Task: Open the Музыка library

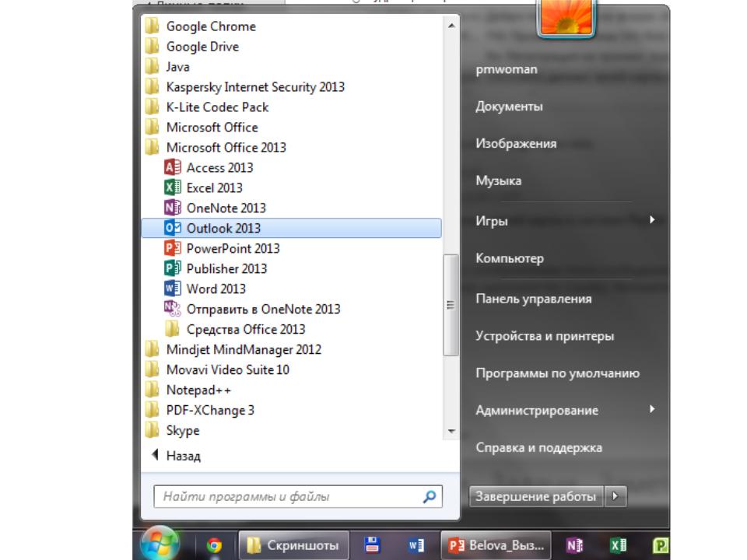Action: 498,180
